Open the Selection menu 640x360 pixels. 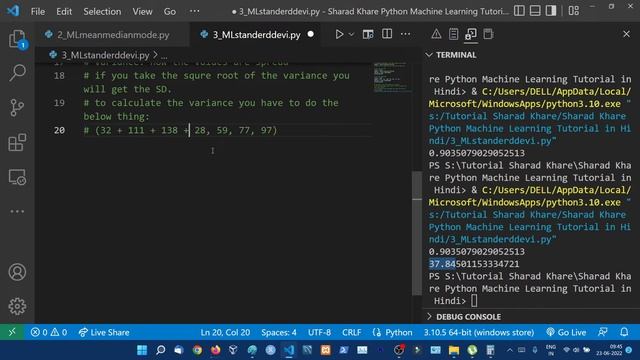click(102, 11)
